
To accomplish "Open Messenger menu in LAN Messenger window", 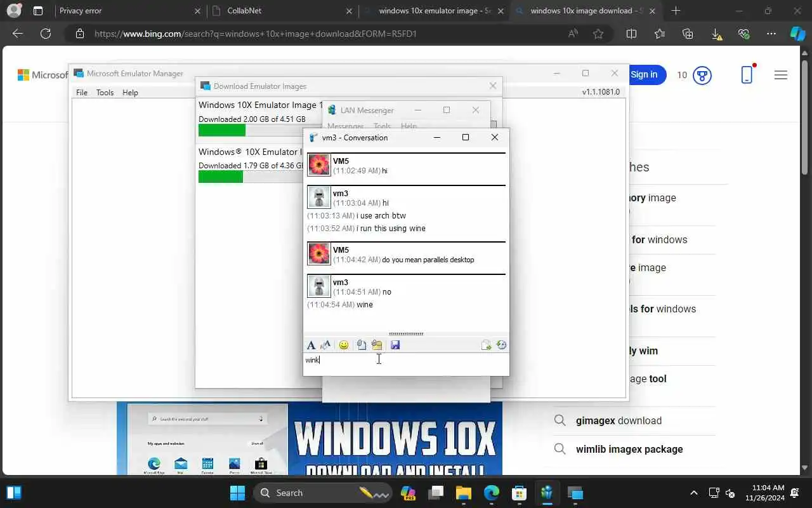I will coord(345,126).
